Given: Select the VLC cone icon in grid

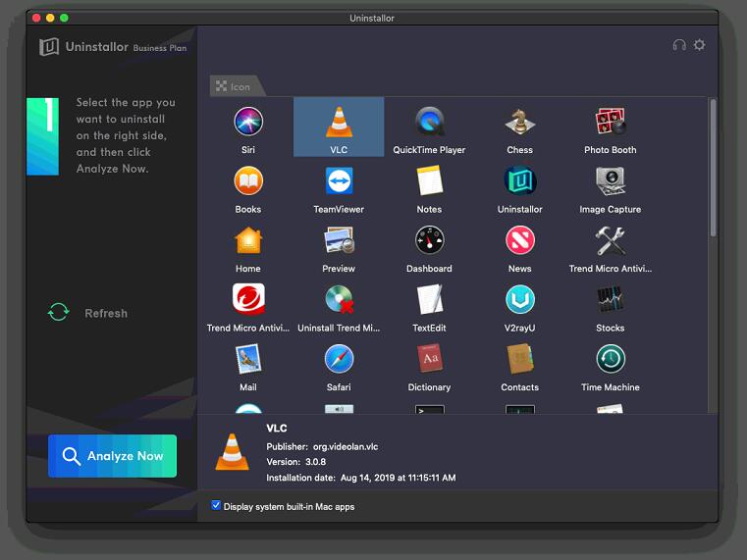Looking at the screenshot, I should (x=339, y=122).
